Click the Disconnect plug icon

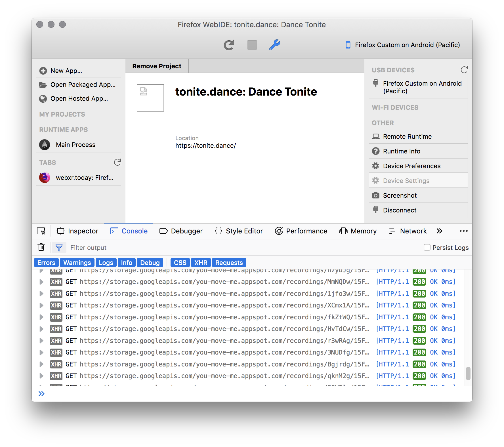(x=376, y=210)
